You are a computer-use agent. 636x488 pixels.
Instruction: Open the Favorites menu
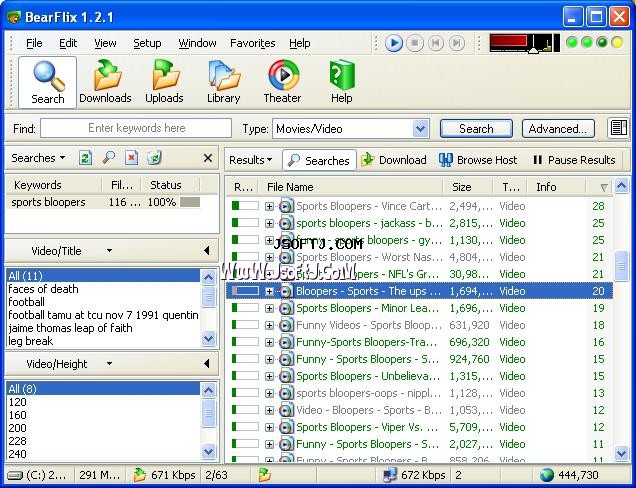[x=253, y=43]
